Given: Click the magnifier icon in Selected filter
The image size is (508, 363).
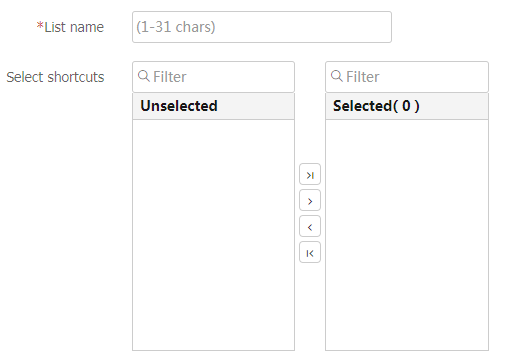Looking at the screenshot, I should [x=337, y=76].
